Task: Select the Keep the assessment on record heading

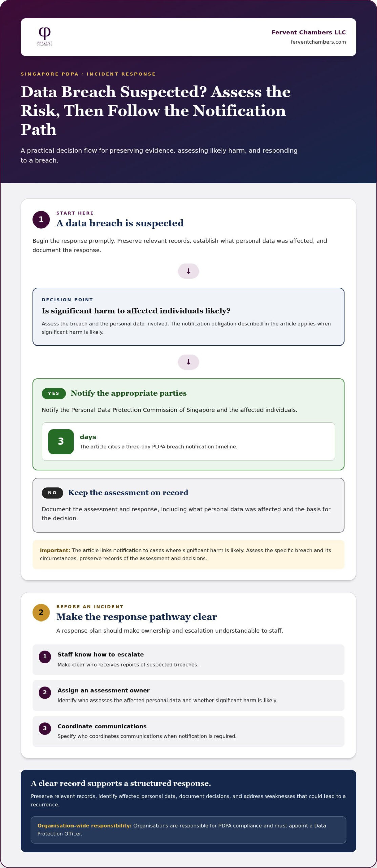Action: pos(128,493)
